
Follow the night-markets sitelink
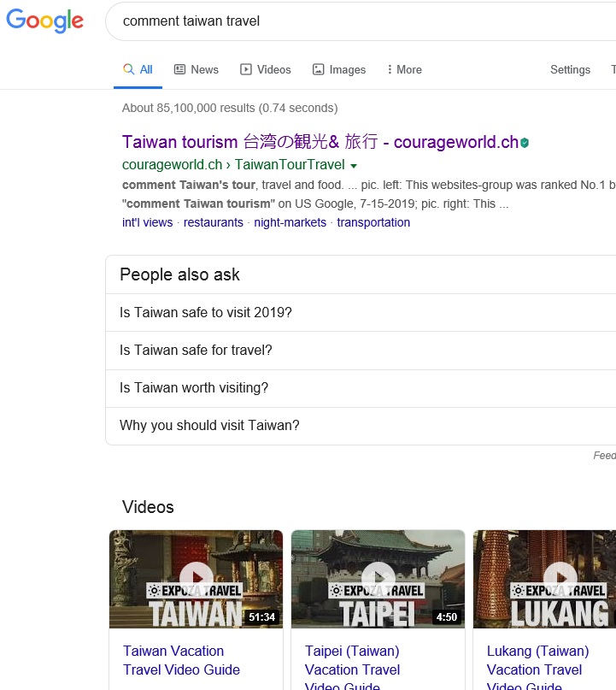[290, 222]
